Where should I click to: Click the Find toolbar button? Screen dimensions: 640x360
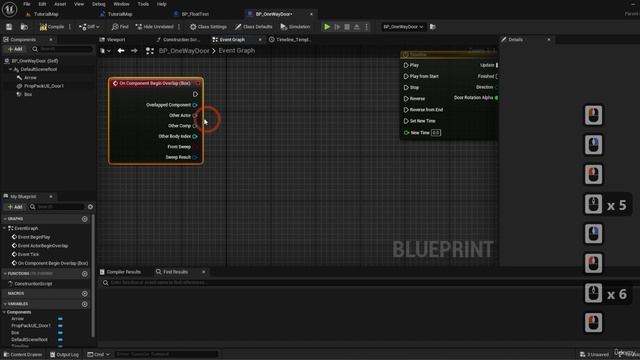(x=120, y=27)
